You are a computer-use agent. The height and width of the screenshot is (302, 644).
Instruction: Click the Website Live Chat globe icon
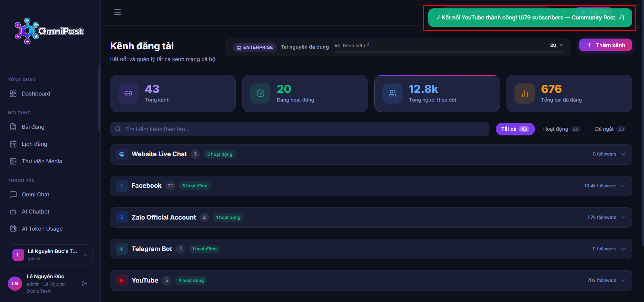[122, 154]
